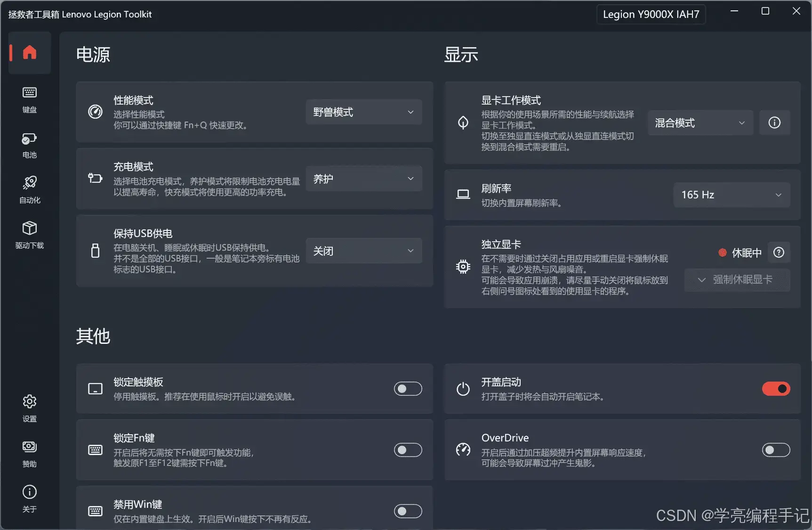Viewport: 812px width, 530px height.
Task: Open the 驱动下载 driver download page
Action: point(30,236)
